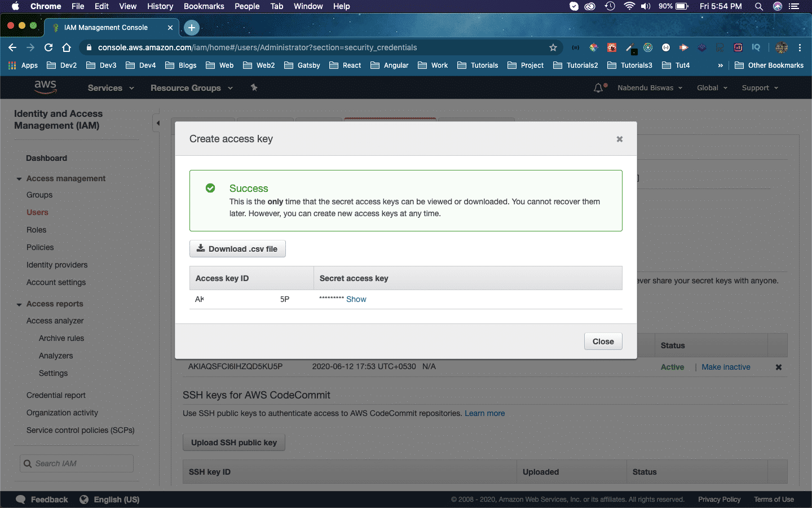The image size is (812, 508).
Task: Open the Chrome Edit menu
Action: point(101,6)
